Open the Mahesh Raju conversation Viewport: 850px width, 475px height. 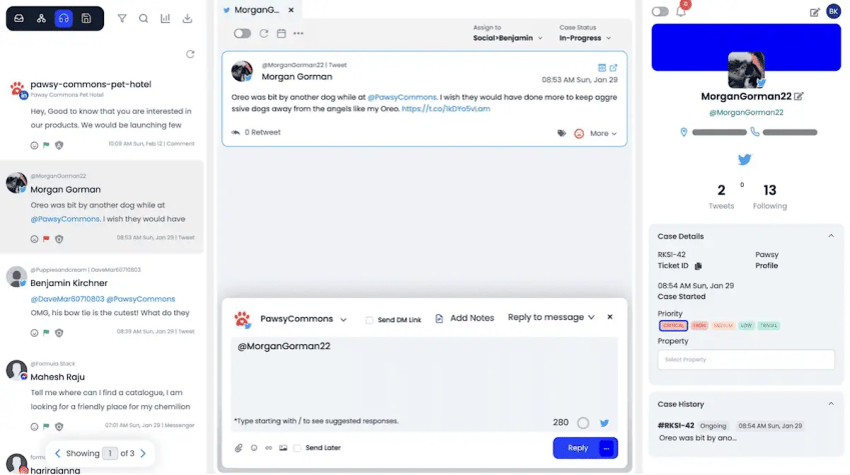click(102, 396)
